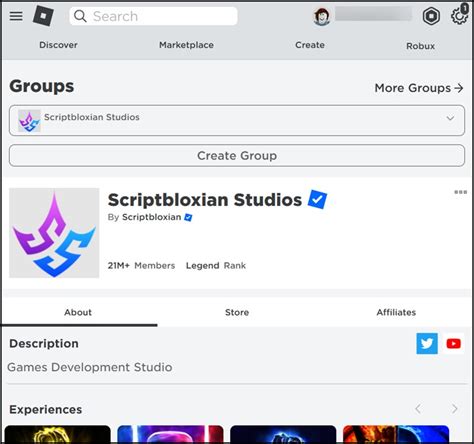
Task: Open the third experience thumbnail with dark blue art
Action: click(x=283, y=434)
